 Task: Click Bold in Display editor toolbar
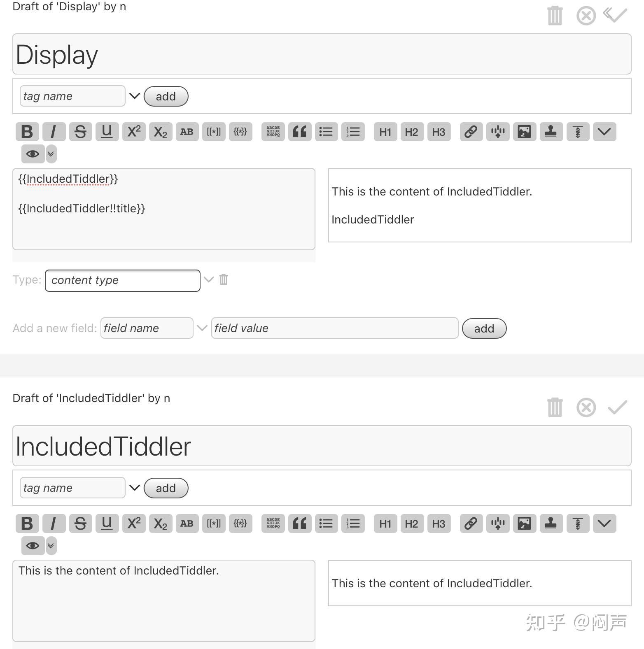(27, 132)
